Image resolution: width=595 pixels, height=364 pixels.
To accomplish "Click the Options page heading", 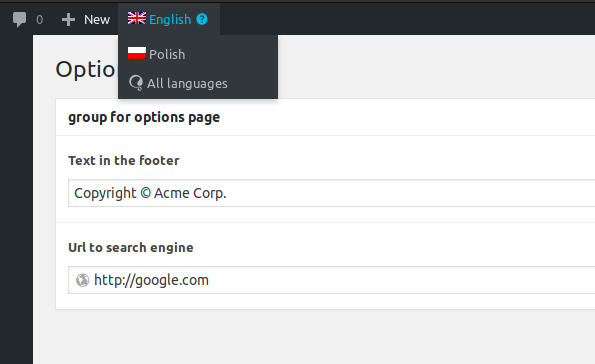I will click(x=86, y=69).
